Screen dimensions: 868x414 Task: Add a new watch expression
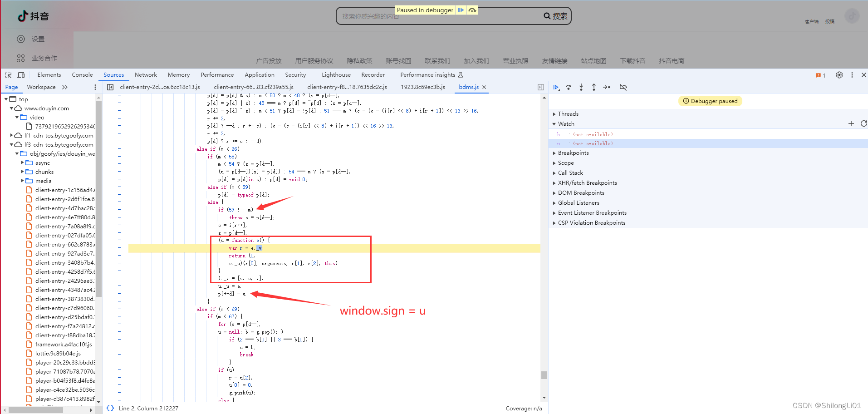[851, 123]
